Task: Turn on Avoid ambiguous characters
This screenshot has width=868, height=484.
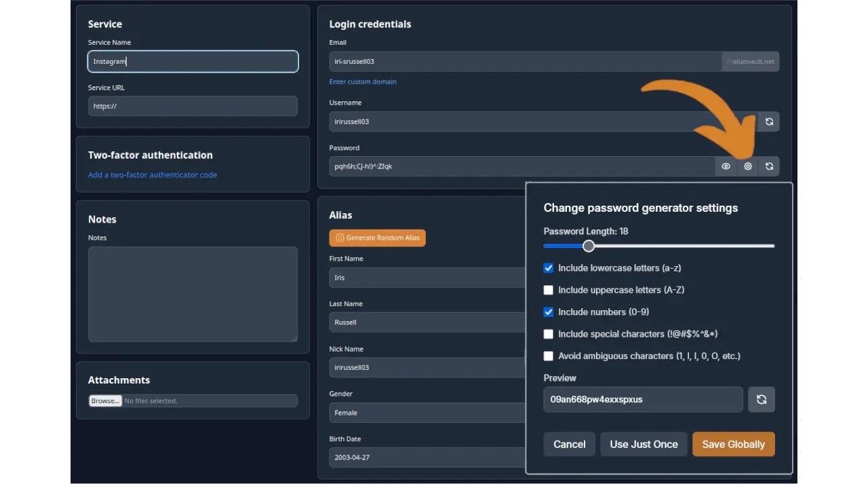Action: (549, 356)
